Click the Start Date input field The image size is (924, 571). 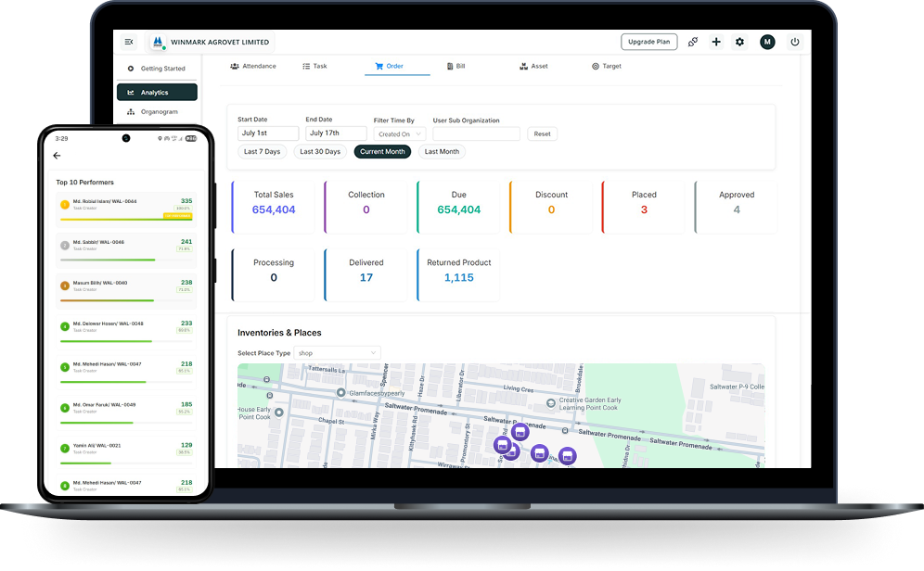[x=267, y=134]
